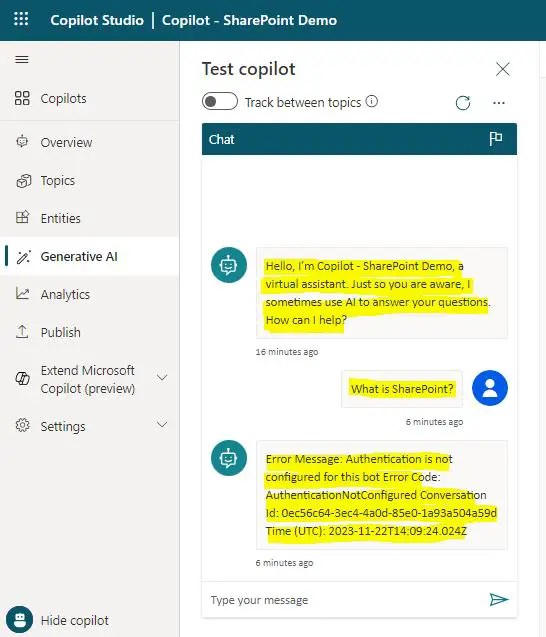
Task: Click '6 minutes ago' under user message
Action: (x=434, y=422)
